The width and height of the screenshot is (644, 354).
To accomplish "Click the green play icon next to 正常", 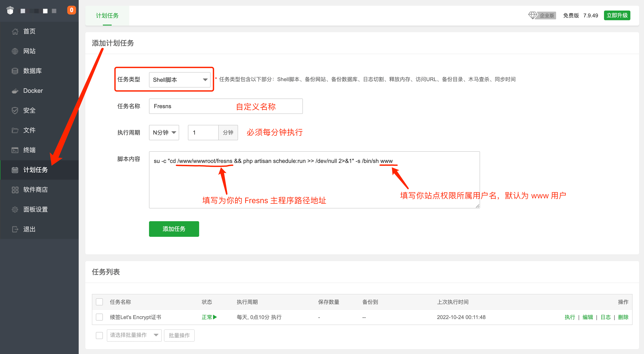I will point(215,317).
